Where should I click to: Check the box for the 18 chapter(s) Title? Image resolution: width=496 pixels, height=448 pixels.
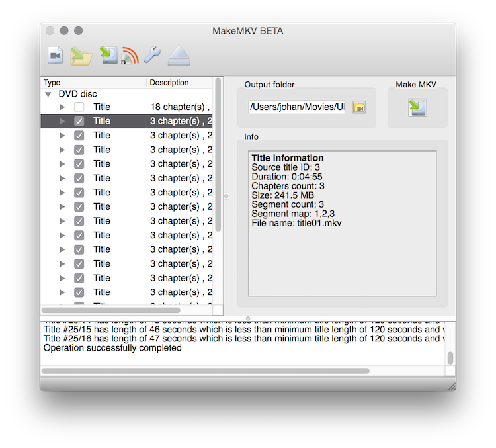(x=79, y=107)
